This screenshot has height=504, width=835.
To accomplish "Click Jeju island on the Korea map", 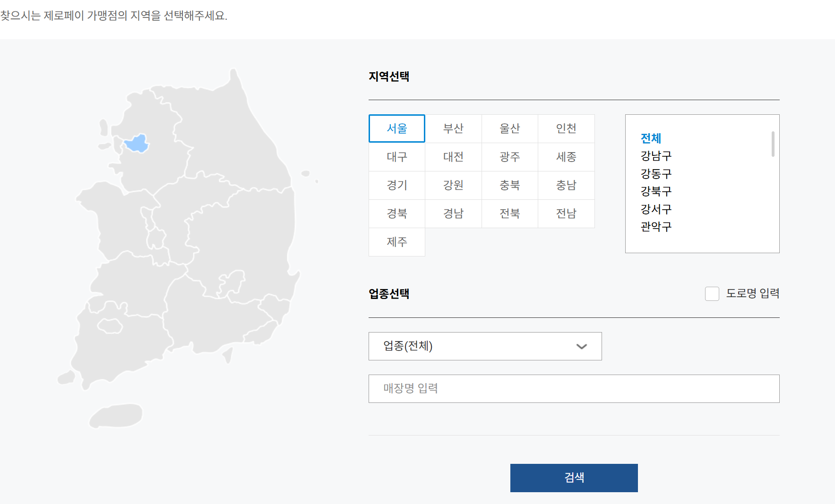I will (x=116, y=416).
